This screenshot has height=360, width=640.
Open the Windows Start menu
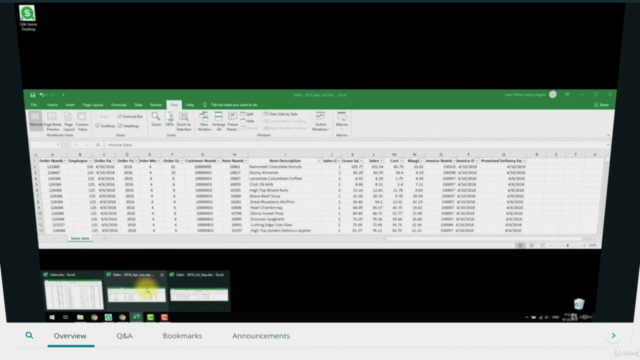coord(52,317)
